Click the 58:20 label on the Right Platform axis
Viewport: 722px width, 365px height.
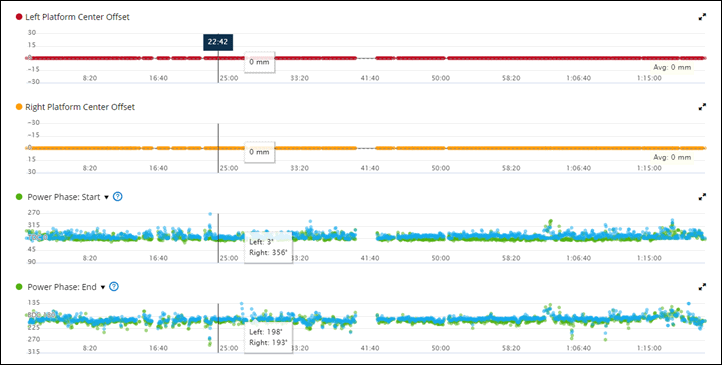[511, 168]
